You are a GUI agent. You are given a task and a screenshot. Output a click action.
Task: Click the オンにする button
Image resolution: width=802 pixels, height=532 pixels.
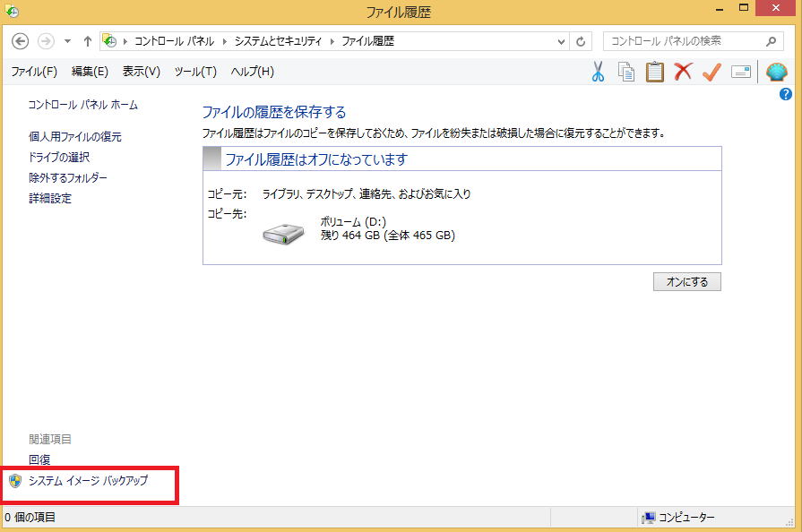coord(687,282)
